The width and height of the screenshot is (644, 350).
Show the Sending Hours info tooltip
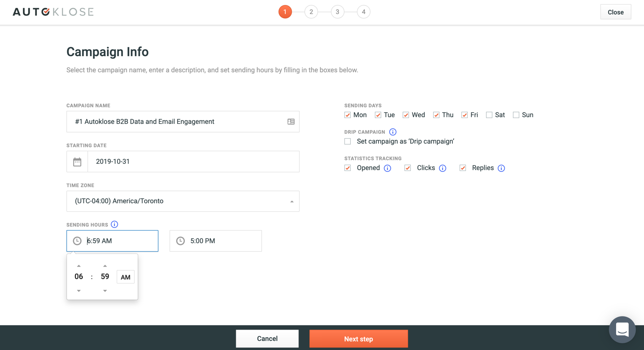click(114, 224)
